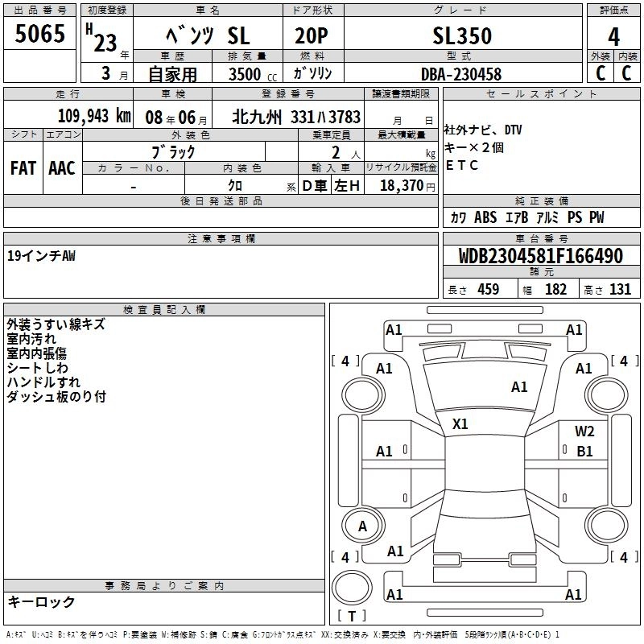Select the model code DBA-230458
This screenshot has height=644, width=644.
pos(461,74)
